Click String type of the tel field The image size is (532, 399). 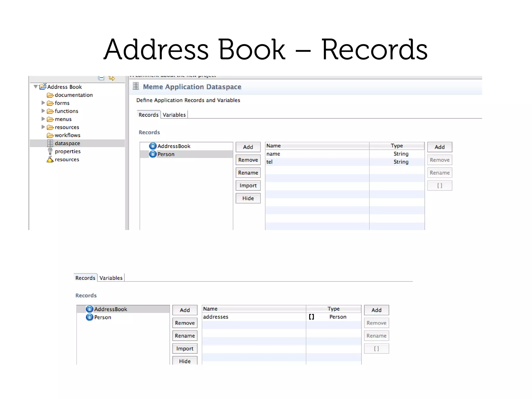coord(401,162)
